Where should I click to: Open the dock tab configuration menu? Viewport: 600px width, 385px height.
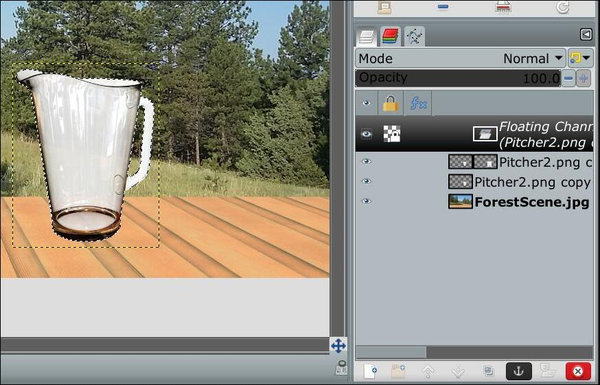(586, 34)
